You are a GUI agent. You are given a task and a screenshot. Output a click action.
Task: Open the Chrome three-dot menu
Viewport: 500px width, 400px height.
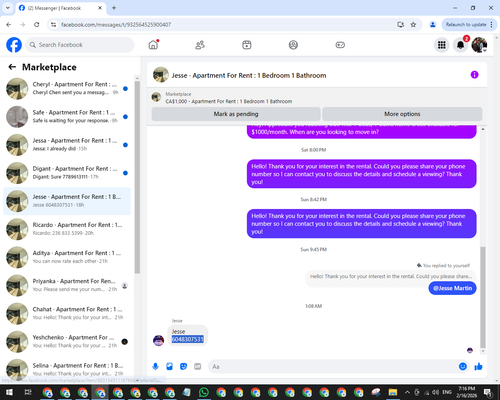491,25
